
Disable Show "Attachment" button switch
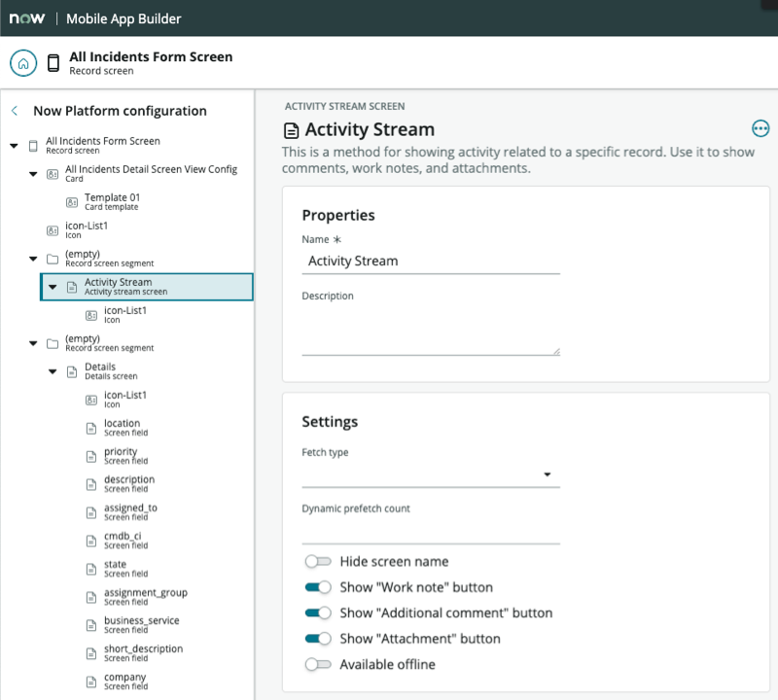(x=318, y=639)
